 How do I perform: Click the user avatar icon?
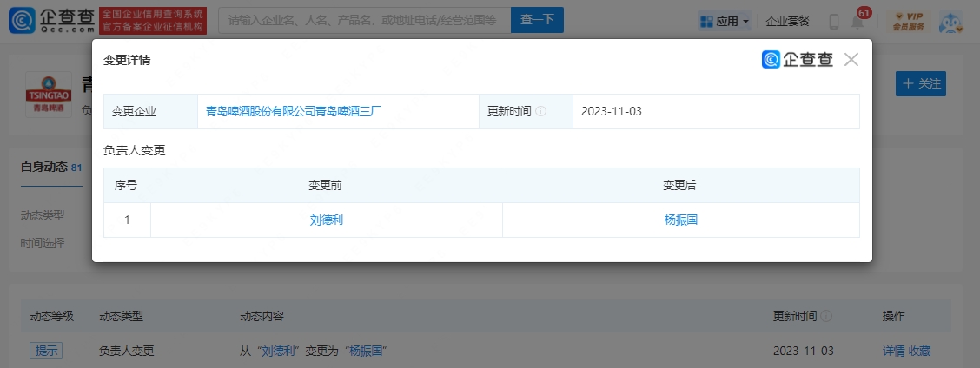click(x=950, y=22)
